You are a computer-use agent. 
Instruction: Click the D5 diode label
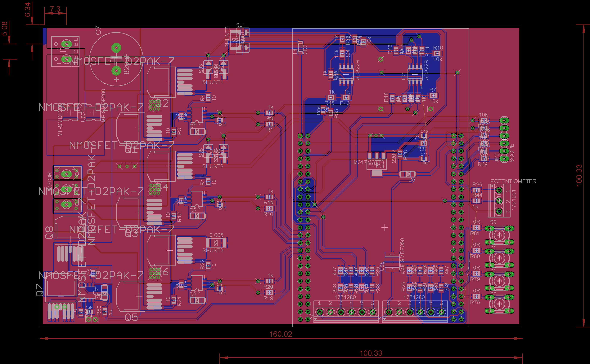412,180
